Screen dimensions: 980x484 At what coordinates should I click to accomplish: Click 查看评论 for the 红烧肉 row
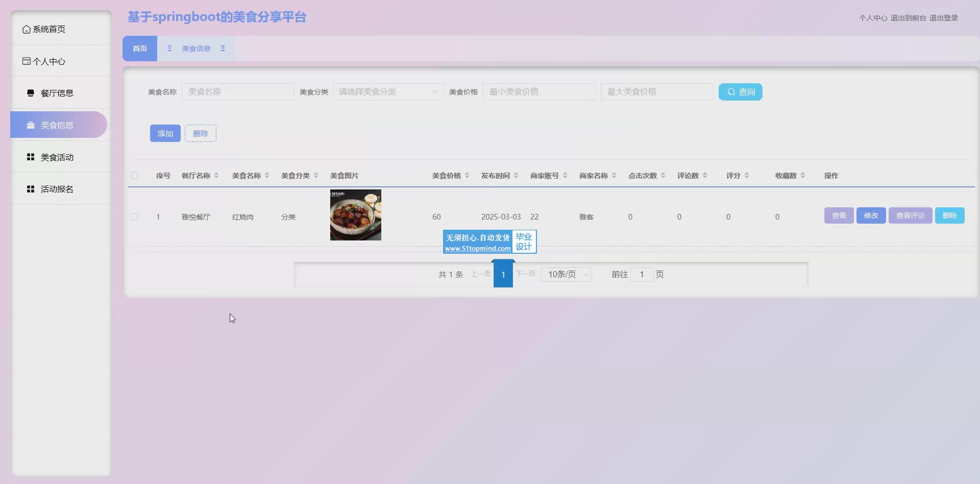[x=910, y=215]
